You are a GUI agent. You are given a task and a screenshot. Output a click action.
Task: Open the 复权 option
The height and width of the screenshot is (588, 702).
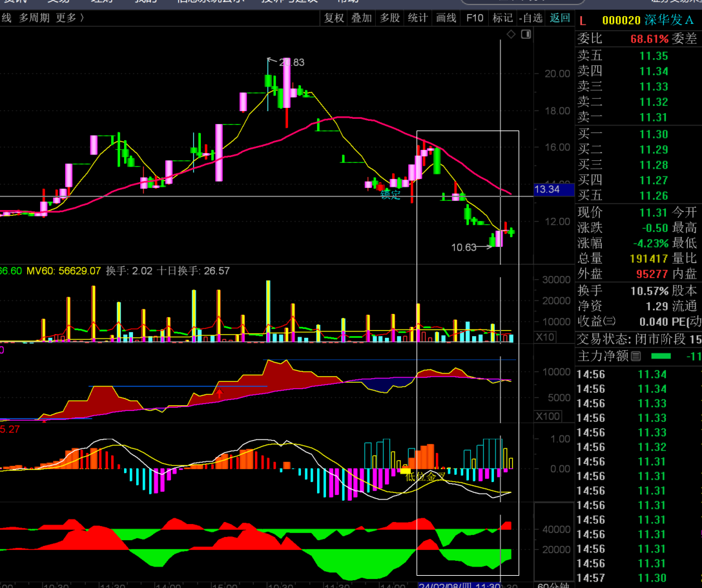[334, 18]
